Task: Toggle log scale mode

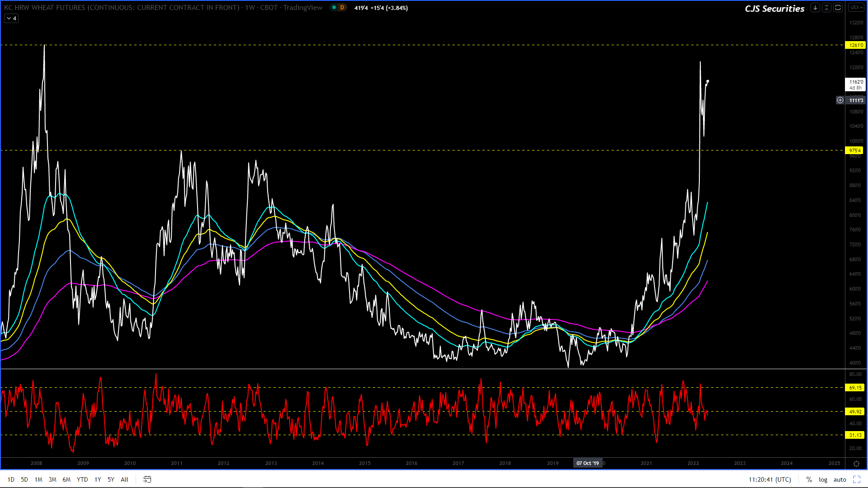Action: click(x=823, y=479)
